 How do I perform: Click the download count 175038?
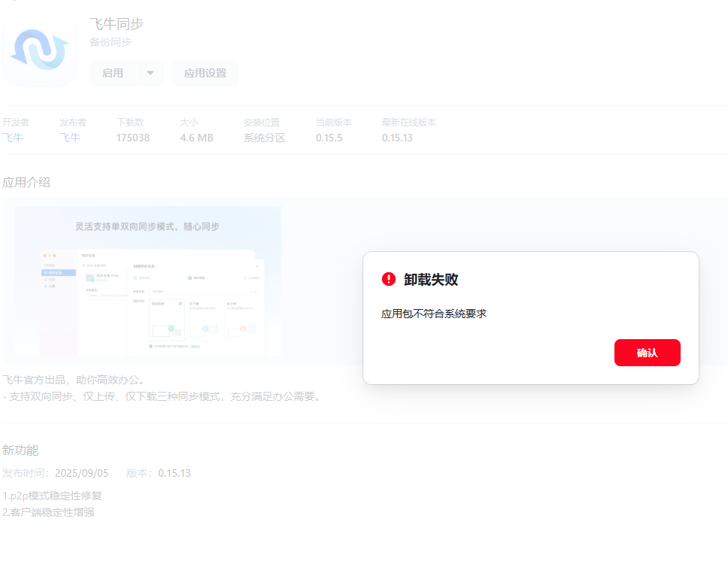click(133, 138)
